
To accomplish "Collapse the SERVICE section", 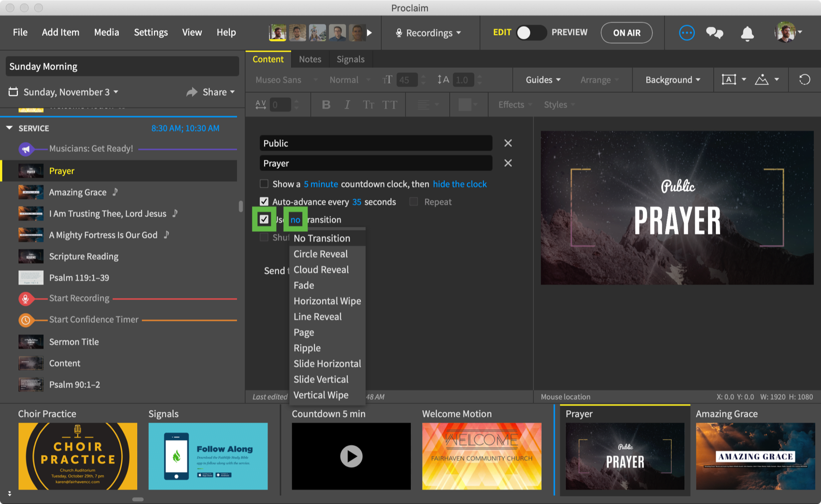I will click(x=9, y=128).
